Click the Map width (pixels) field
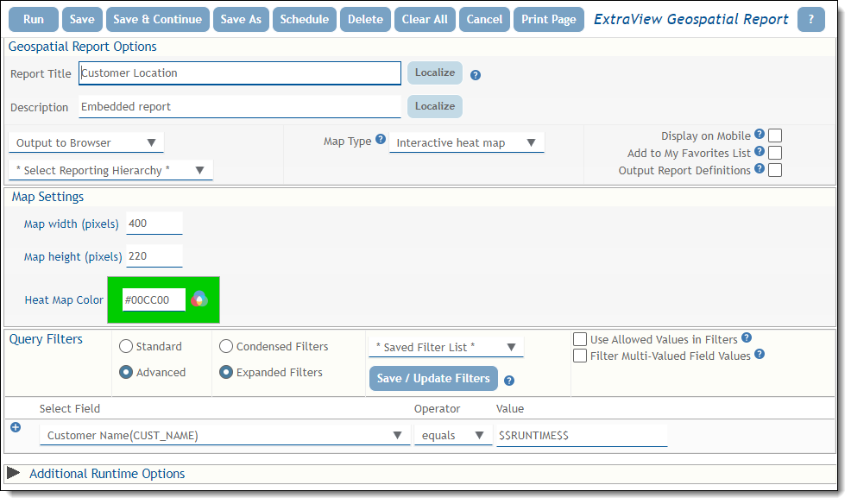The height and width of the screenshot is (504, 851). (154, 224)
